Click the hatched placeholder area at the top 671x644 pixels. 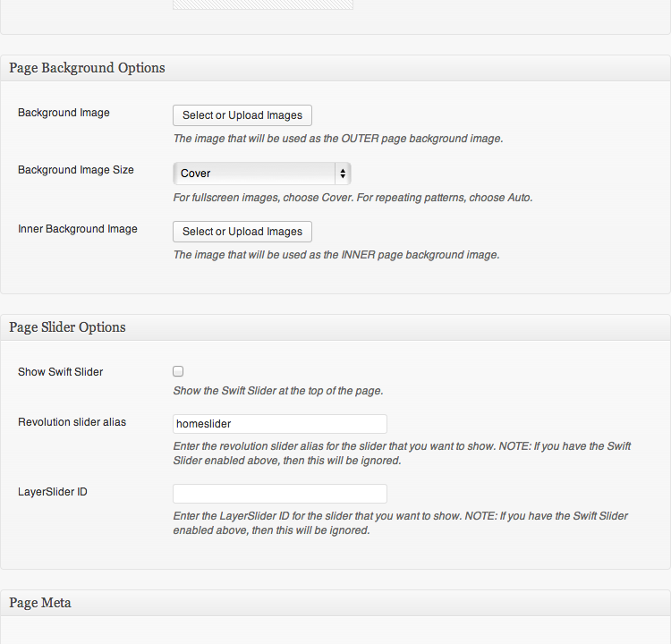coord(263,4)
